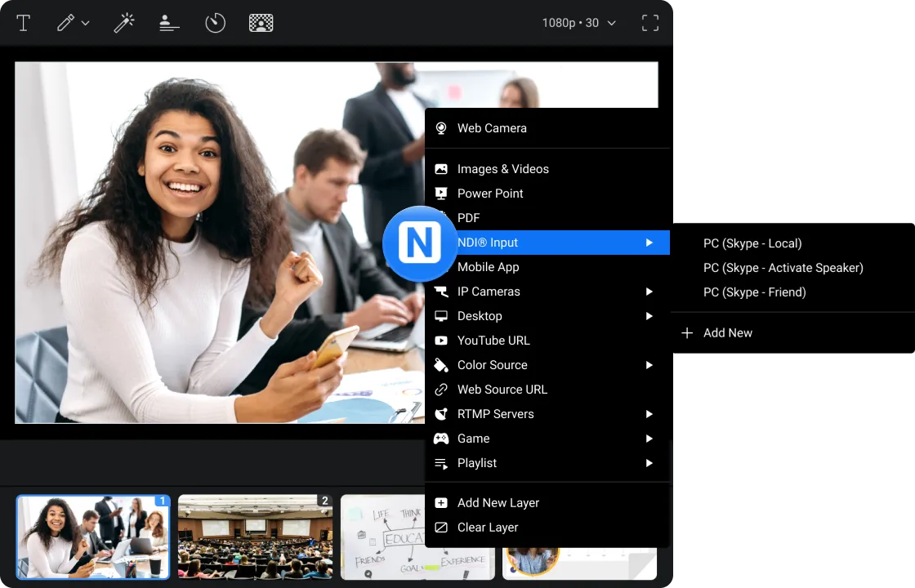
Task: Click the Game controller icon
Action: (441, 439)
